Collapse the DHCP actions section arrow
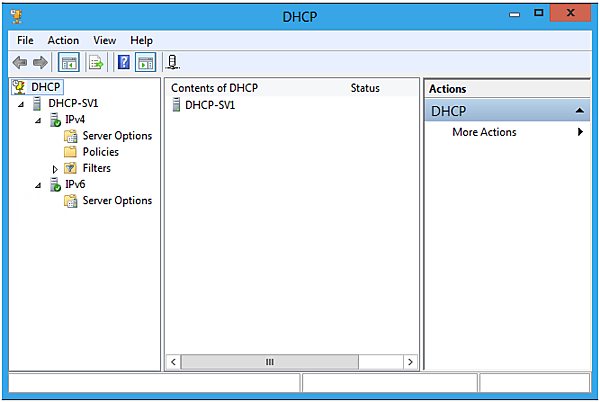Screen dimensions: 600x402 click(580, 111)
